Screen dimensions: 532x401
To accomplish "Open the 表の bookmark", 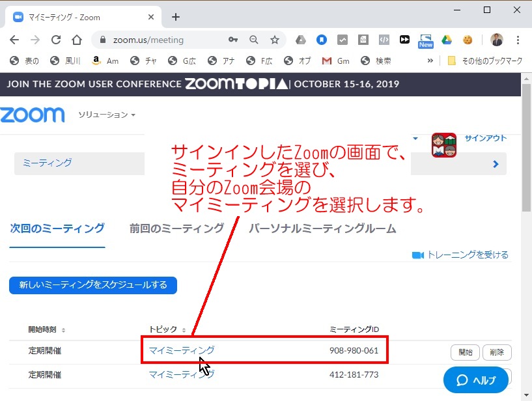I will coord(24,61).
